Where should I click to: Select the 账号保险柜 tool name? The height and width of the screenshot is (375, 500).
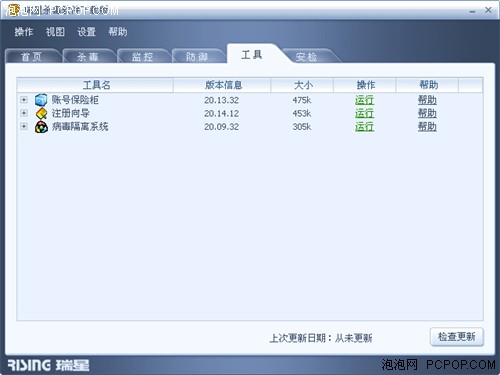[x=75, y=100]
